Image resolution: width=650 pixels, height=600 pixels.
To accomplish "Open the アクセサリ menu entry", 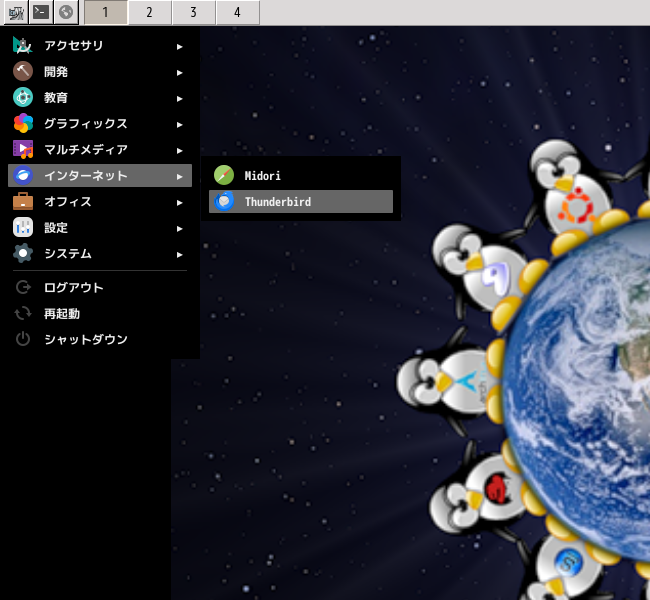I will point(100,46).
